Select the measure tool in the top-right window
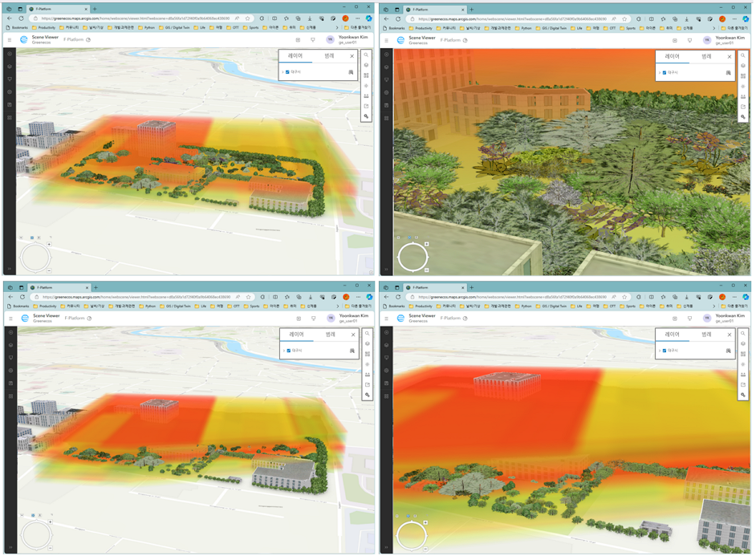 pos(743,96)
